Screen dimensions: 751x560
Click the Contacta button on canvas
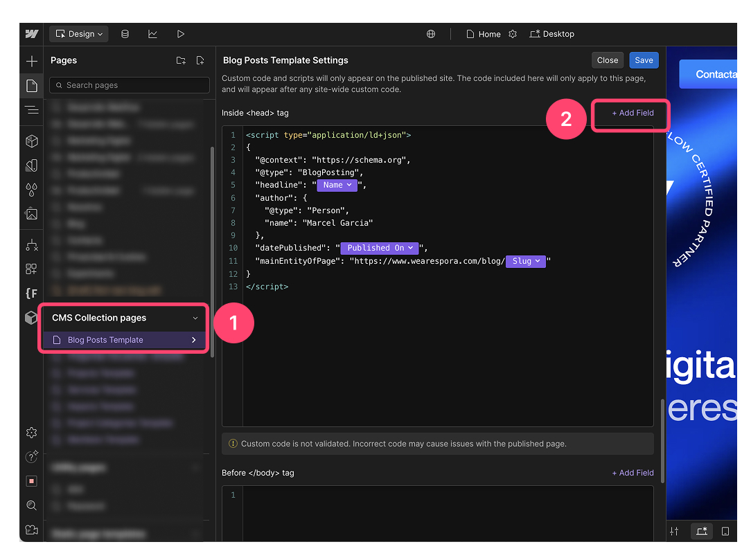(x=708, y=74)
